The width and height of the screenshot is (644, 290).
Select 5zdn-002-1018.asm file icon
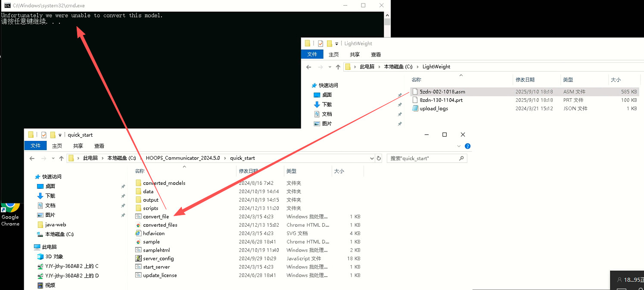pos(415,91)
